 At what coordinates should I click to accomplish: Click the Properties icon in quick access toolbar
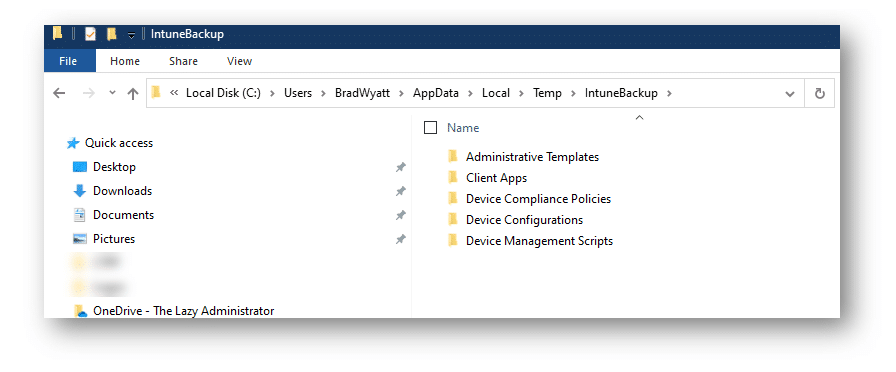tap(90, 34)
